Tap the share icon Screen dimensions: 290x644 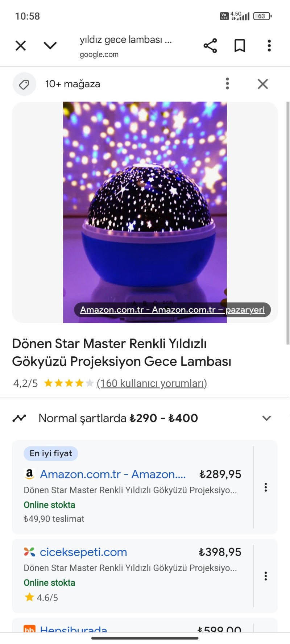click(x=210, y=46)
